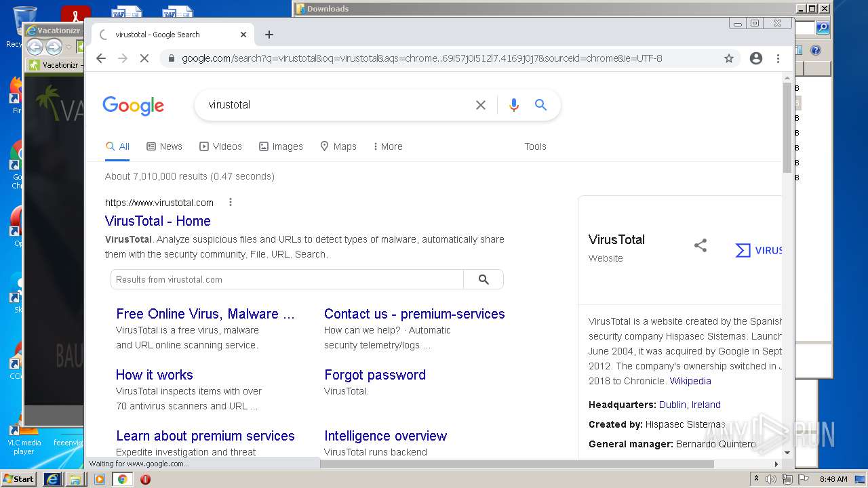Click the Google search input field
The width and height of the screenshot is (868, 488).
336,105
